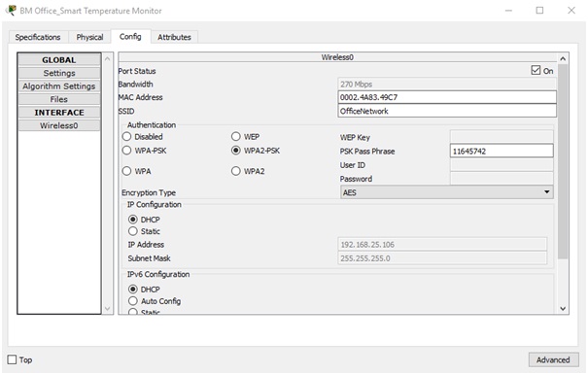Select Auto Config under IPv6 Configuration
Image resolution: width=588 pixels, height=375 pixels.
pos(133,301)
